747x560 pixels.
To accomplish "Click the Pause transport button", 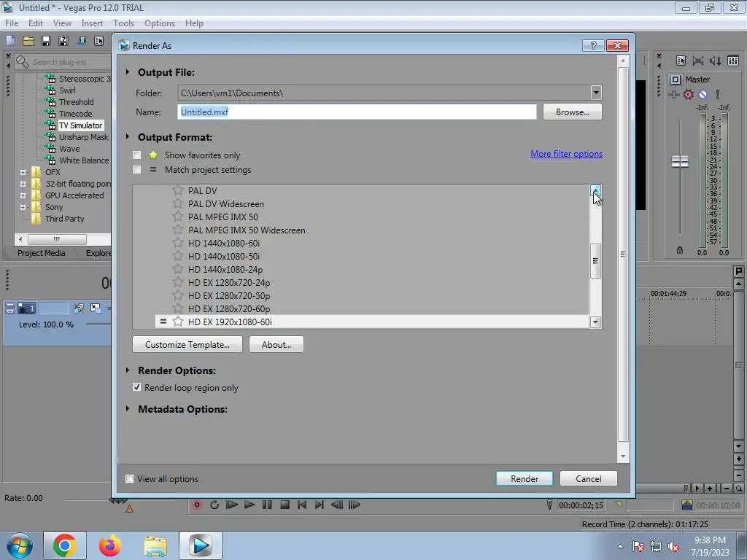I will click(267, 505).
